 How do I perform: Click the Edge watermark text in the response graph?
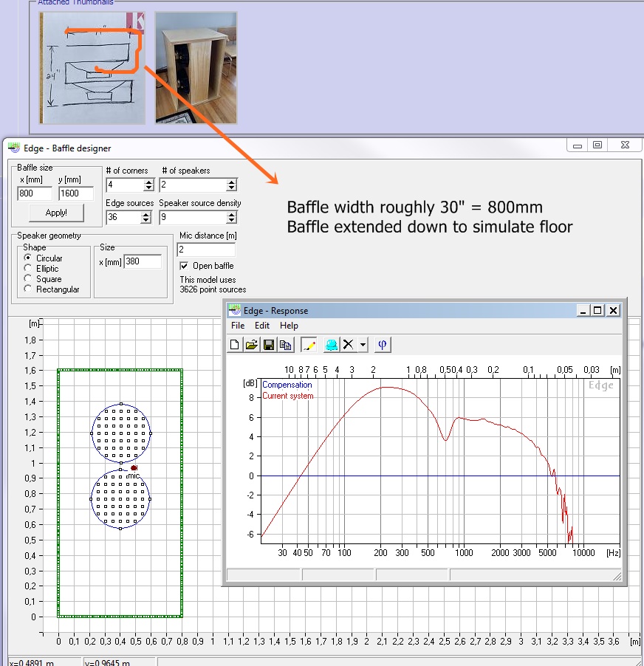pyautogui.click(x=600, y=385)
